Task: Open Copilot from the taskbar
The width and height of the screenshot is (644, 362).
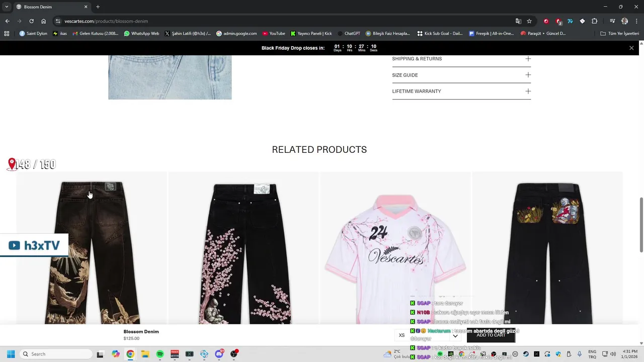Action: point(116,354)
